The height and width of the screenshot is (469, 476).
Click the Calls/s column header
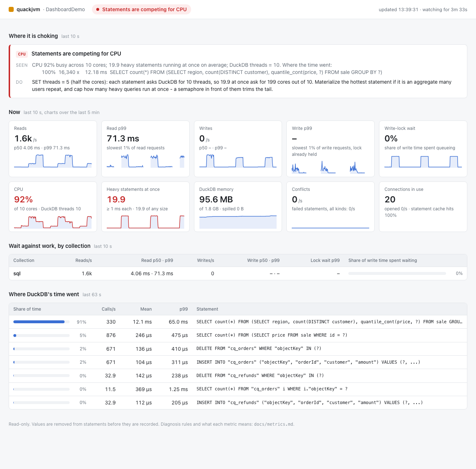109,309
